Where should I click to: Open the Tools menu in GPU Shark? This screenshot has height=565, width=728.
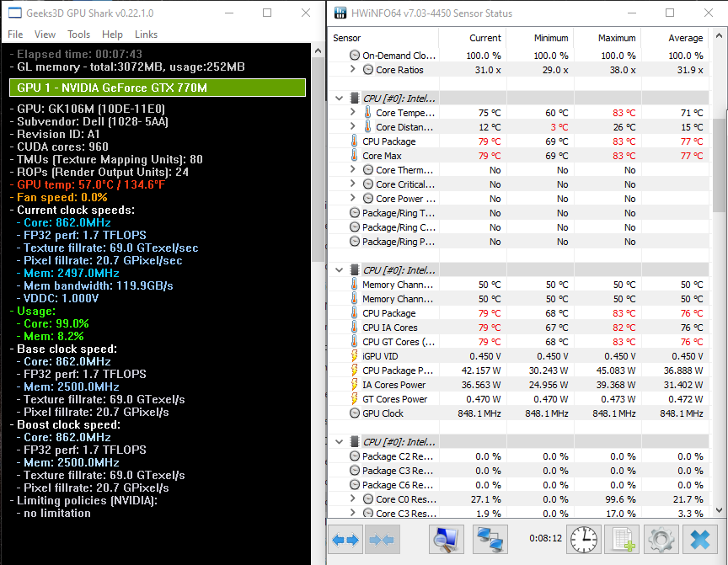pyautogui.click(x=78, y=35)
